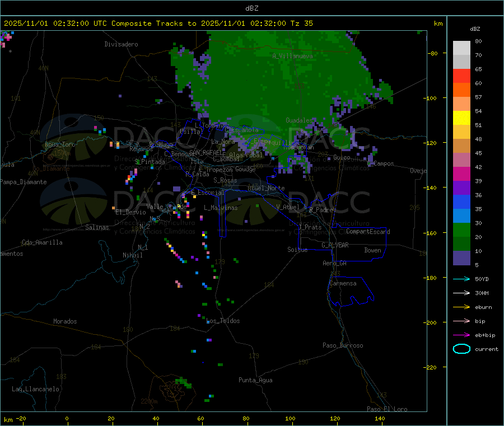The width and height of the screenshot is (504, 426).
Task: Click the '140' tick on horizontal axis
Action: coord(380,418)
